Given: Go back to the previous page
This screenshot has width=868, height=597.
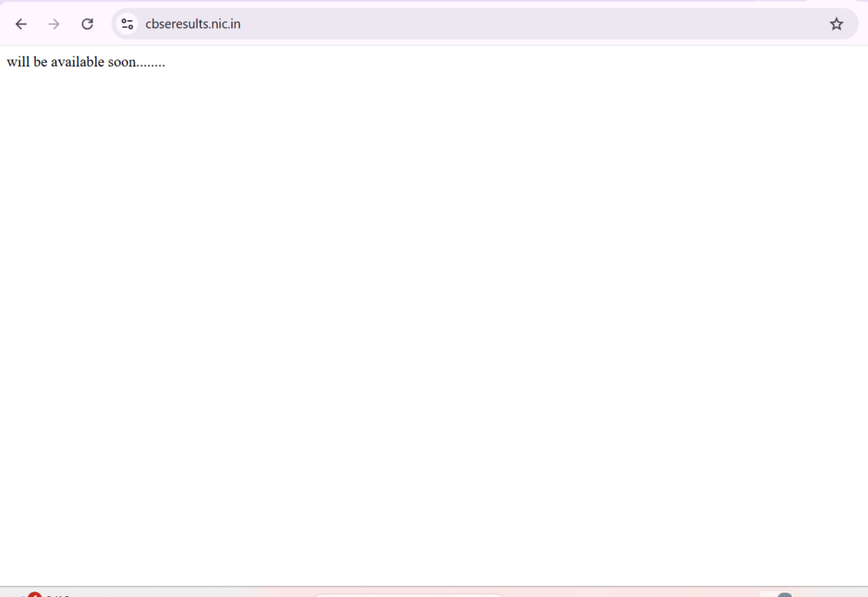Looking at the screenshot, I should (21, 24).
